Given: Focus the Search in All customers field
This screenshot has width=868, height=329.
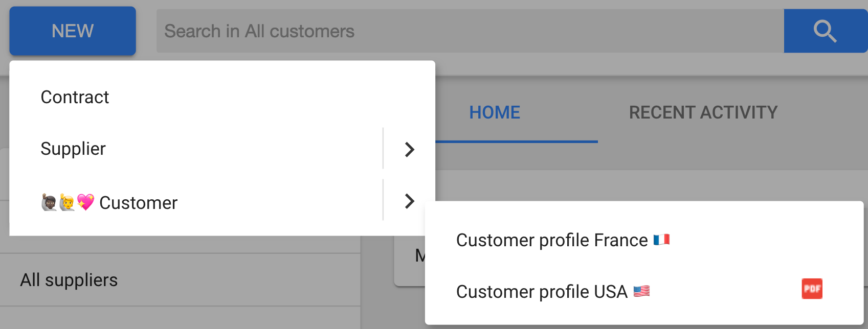Looking at the screenshot, I should click(470, 31).
